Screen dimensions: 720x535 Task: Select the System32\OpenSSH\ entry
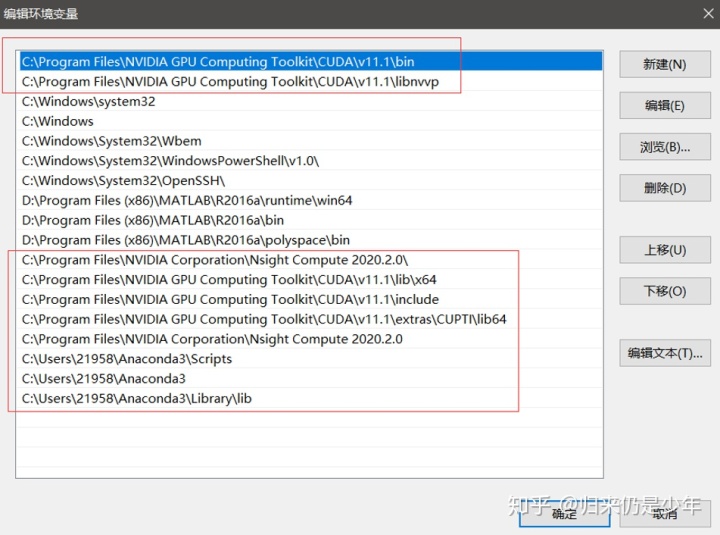click(311, 180)
